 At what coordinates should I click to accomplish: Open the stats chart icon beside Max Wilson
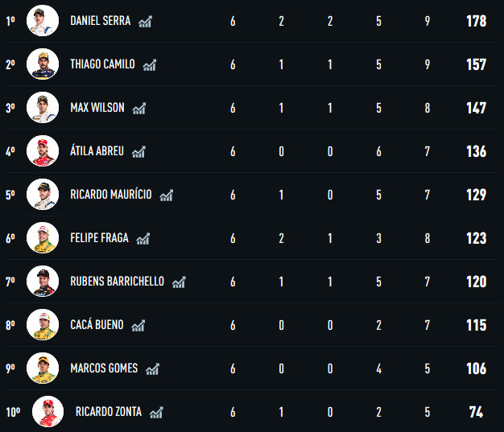pos(139,109)
